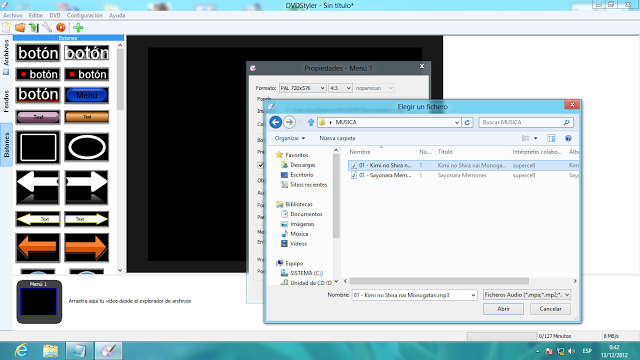Open the Formato PAL 720x576 dropdown
The width and height of the screenshot is (640, 360).
point(302,88)
